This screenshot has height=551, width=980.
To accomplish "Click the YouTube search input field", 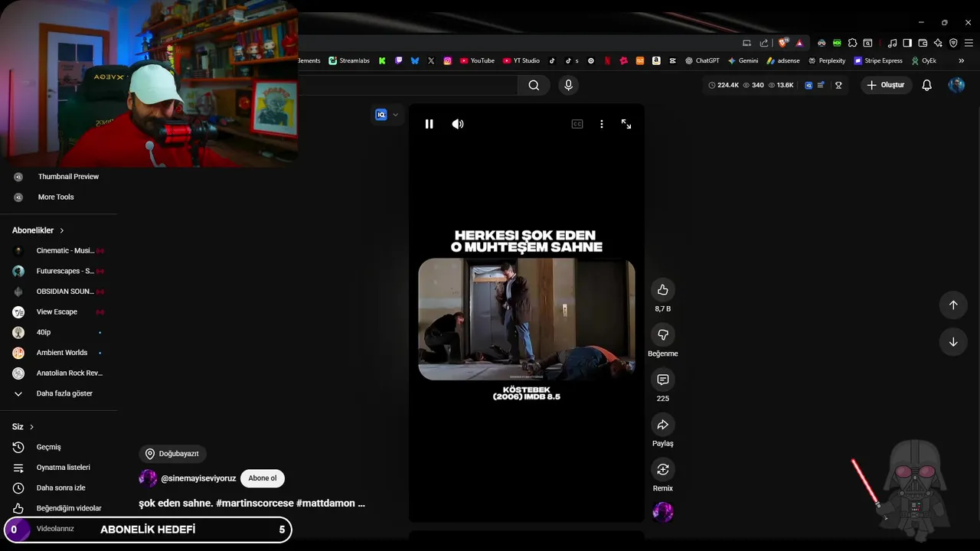I will (x=408, y=85).
